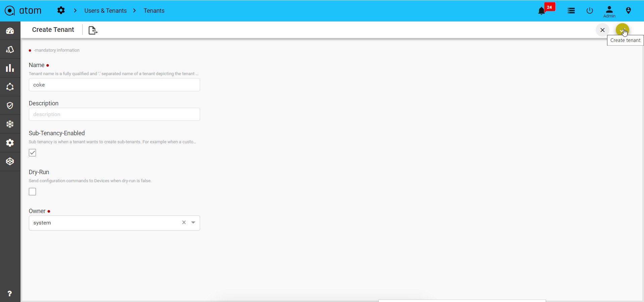
Task: Uncheck the Sub-Tenancy-Enabled checkbox
Action: [33, 153]
